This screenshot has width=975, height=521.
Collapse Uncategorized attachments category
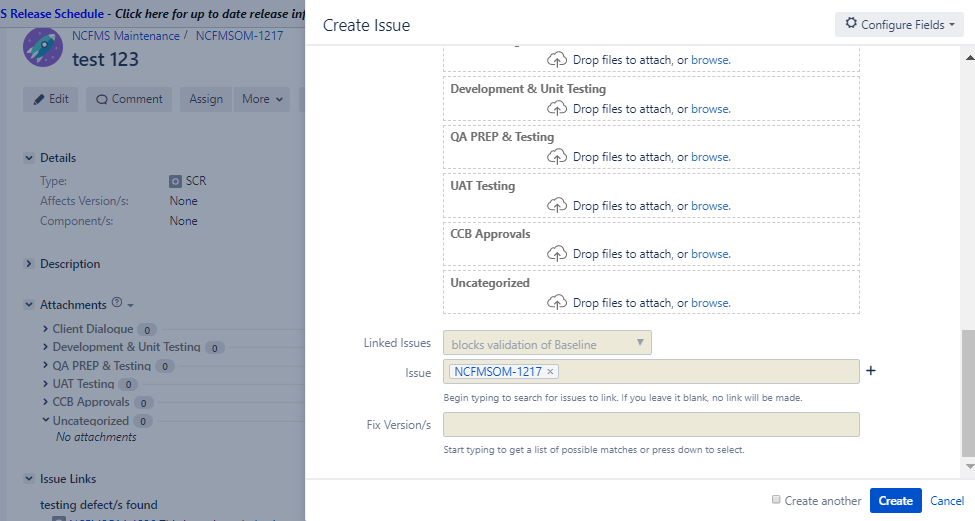tap(45, 420)
